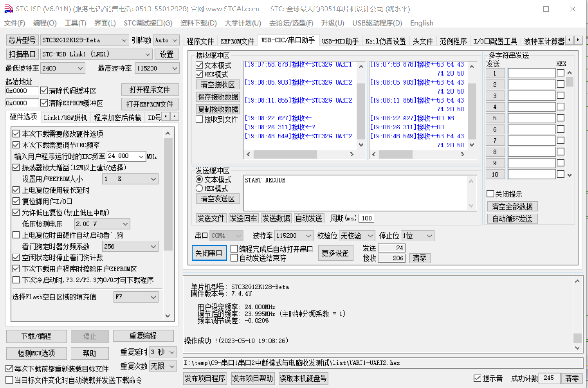Viewport: 588px width, 388px height.
Task: Click 读取本机硬盘号 button
Action: [x=303, y=379]
